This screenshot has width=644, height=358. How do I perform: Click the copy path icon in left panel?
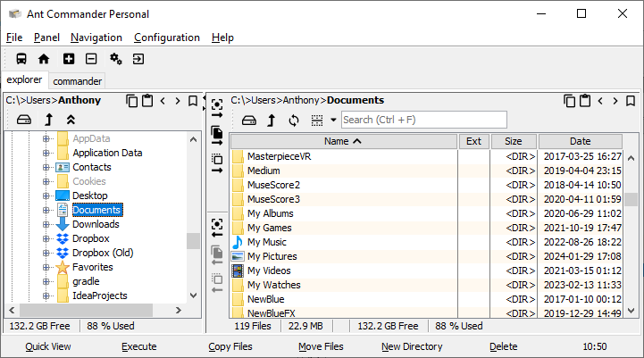pyautogui.click(x=132, y=101)
